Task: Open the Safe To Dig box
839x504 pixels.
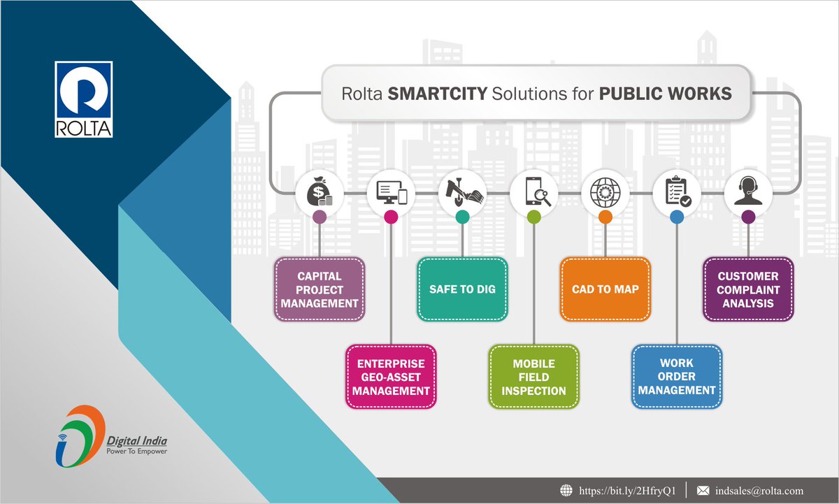Action: point(462,289)
